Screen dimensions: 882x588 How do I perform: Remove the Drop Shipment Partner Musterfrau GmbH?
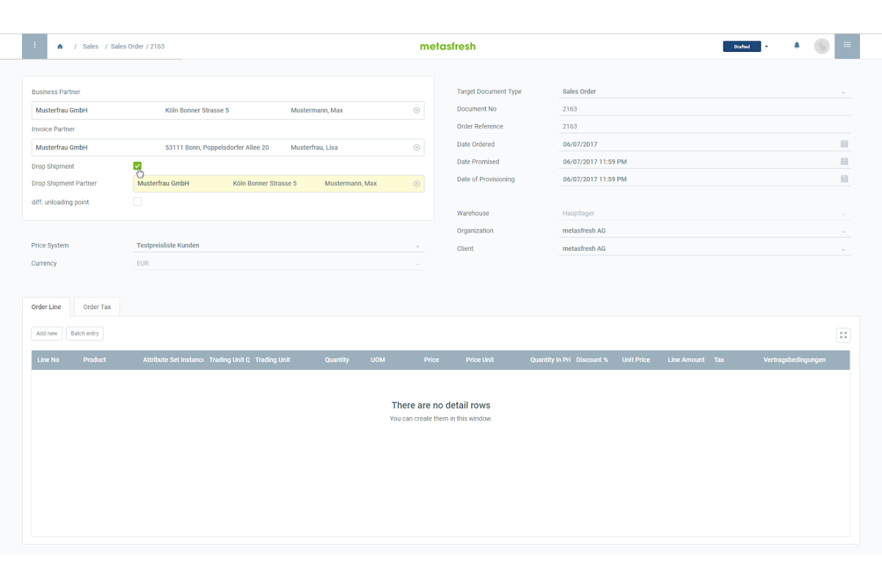point(417,183)
